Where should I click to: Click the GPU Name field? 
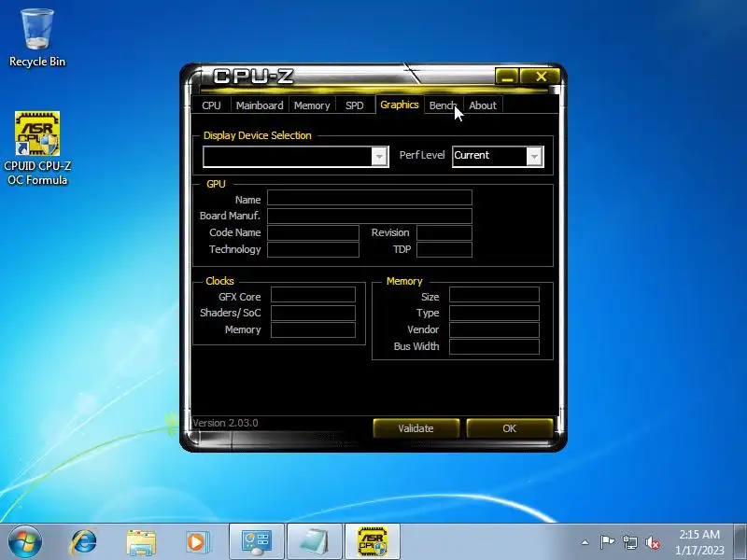tap(370, 198)
